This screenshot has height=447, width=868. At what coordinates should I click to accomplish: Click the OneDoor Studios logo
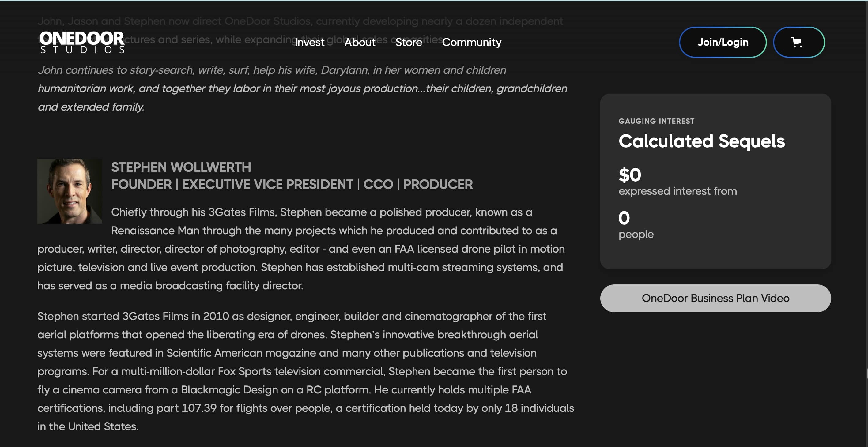click(x=82, y=42)
